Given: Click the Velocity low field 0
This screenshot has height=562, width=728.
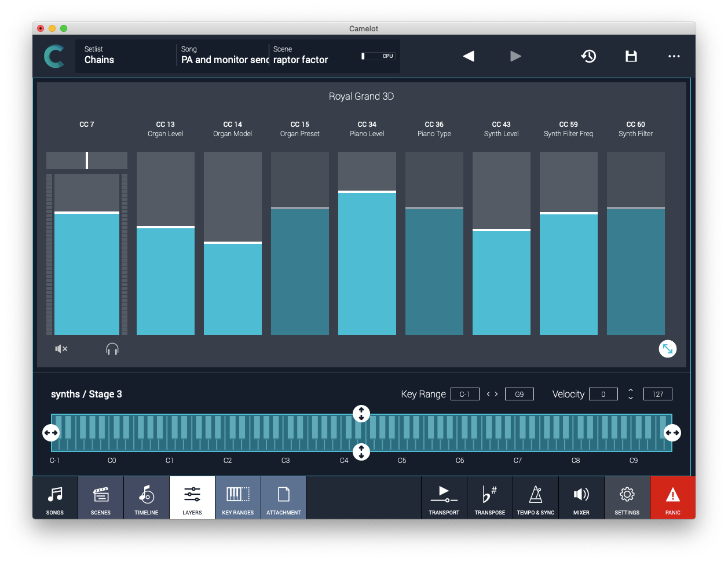Looking at the screenshot, I should (603, 394).
